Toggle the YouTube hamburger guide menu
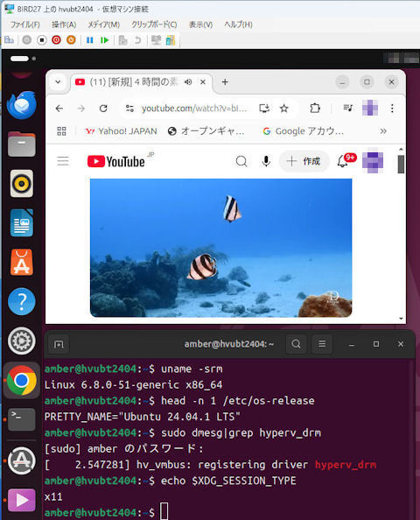 point(63,161)
